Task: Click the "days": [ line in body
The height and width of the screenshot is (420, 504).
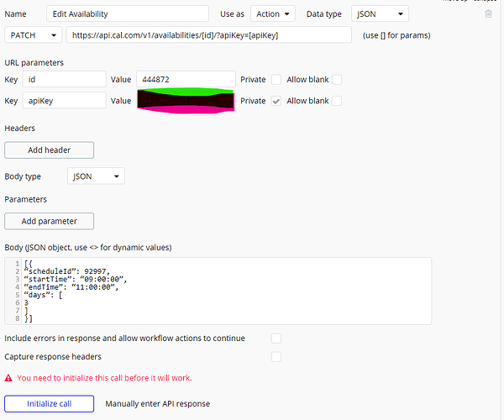Action: (43, 295)
